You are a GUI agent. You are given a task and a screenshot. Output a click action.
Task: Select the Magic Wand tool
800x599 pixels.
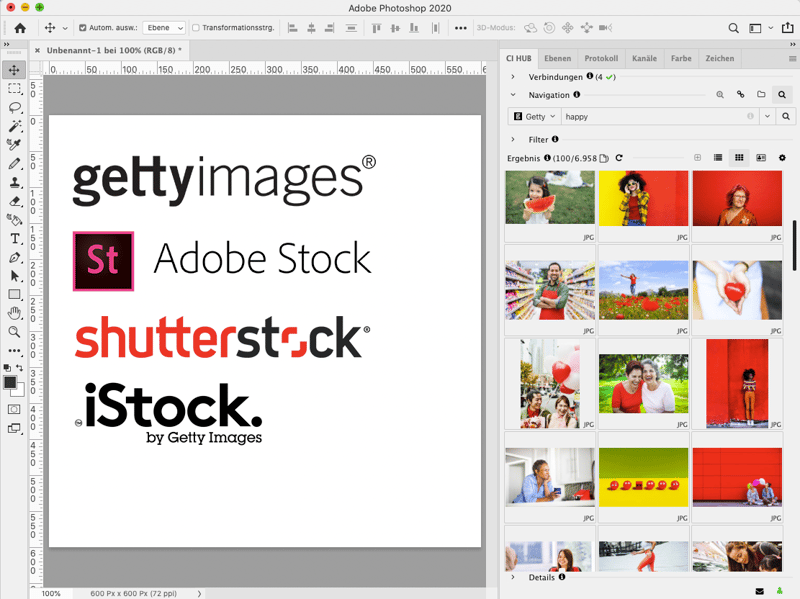(14, 126)
